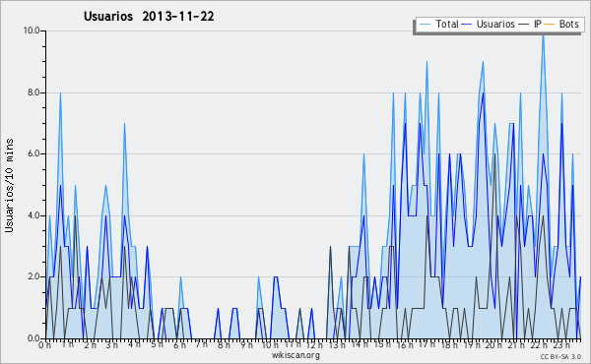Click the x-axis label '11 h'
The width and height of the screenshot is (591, 364).
[293, 344]
